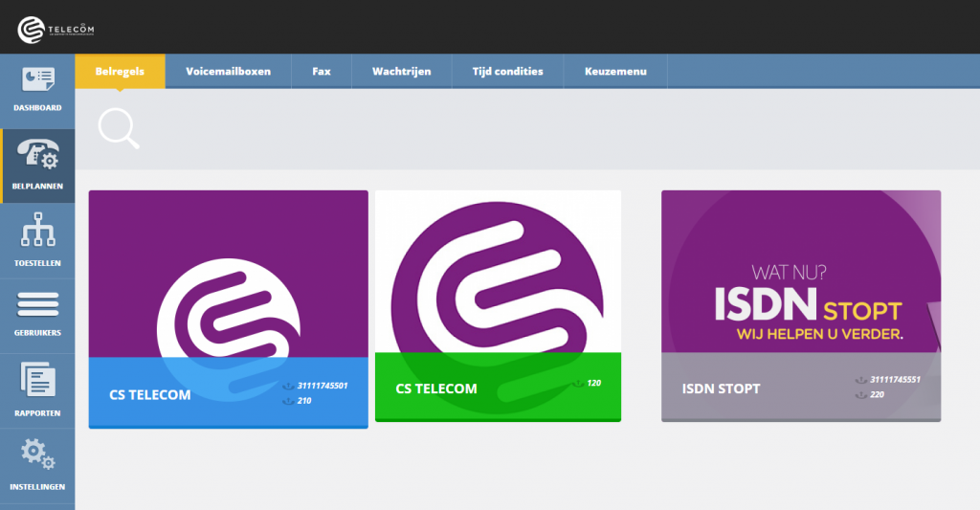The image size is (980, 510).
Task: Click the blue CS TELECOM card title
Action: tap(150, 395)
